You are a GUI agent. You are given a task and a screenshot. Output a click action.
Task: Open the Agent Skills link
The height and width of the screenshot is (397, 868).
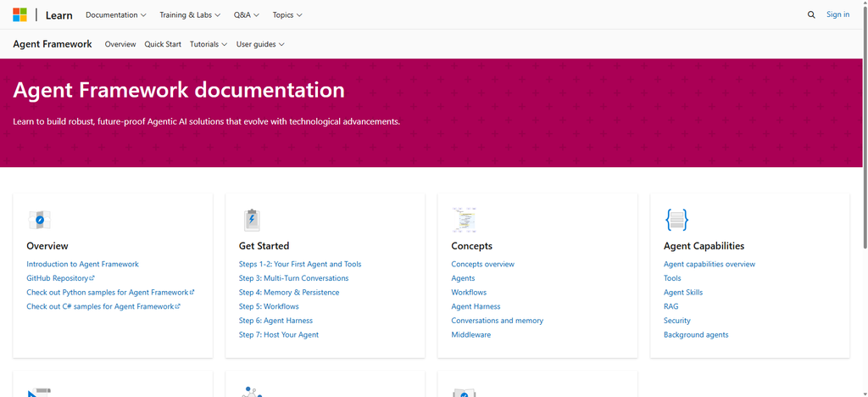(683, 293)
